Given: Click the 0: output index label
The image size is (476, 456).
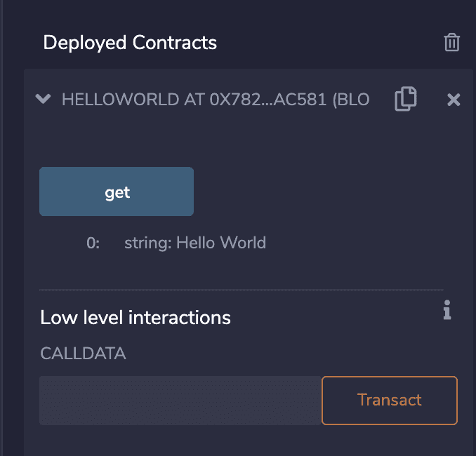Looking at the screenshot, I should pyautogui.click(x=93, y=243).
